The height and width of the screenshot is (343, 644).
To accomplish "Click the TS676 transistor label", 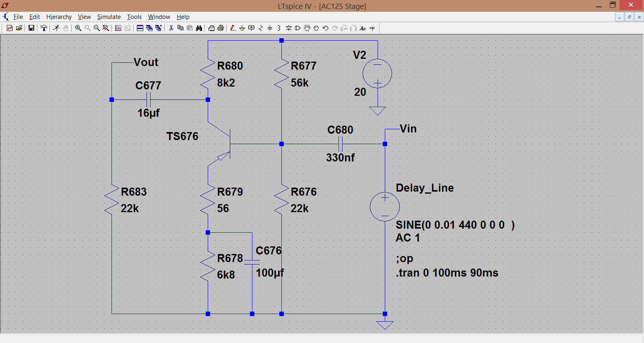I will click(182, 136).
